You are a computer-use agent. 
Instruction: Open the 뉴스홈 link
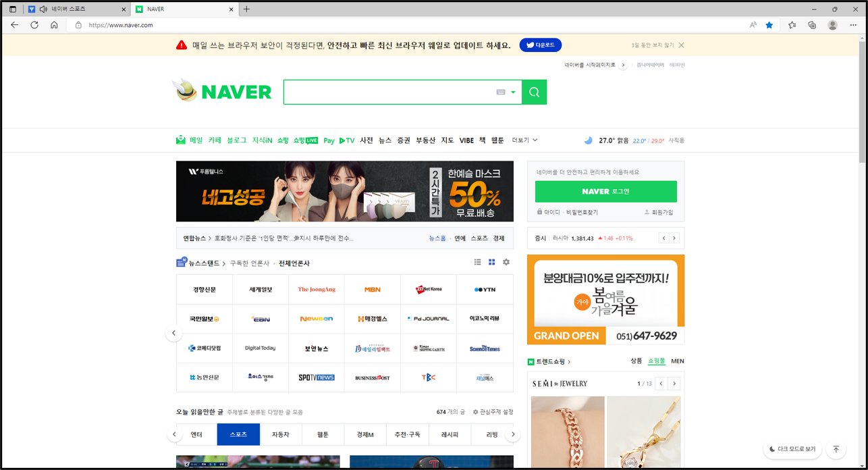pyautogui.click(x=437, y=238)
